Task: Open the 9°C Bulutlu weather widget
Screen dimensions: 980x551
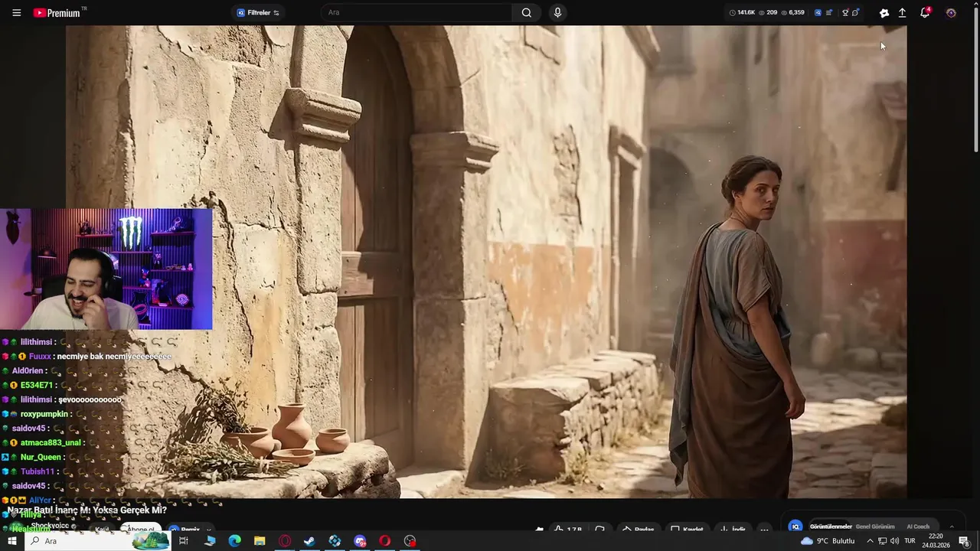Action: tap(828, 541)
